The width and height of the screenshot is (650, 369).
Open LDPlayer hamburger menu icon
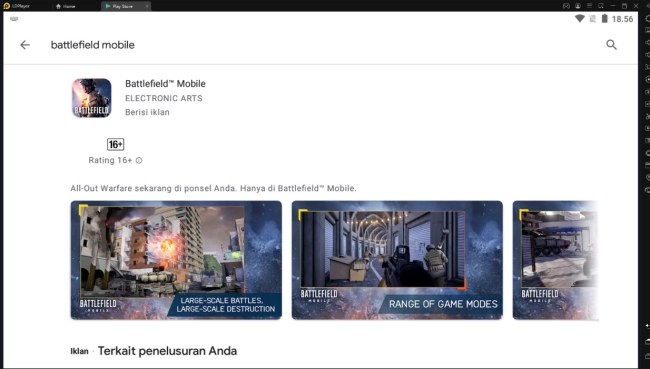[589, 6]
